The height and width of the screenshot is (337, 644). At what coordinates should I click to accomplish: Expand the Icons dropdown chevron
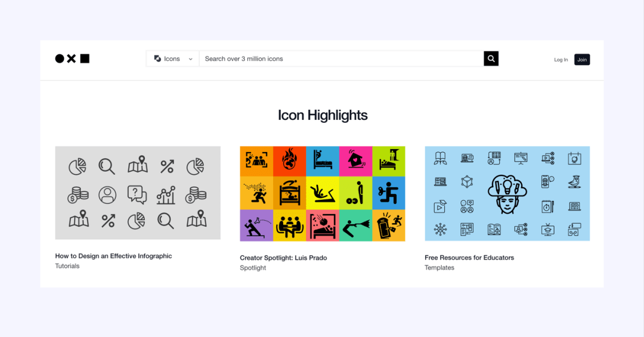coord(191,59)
